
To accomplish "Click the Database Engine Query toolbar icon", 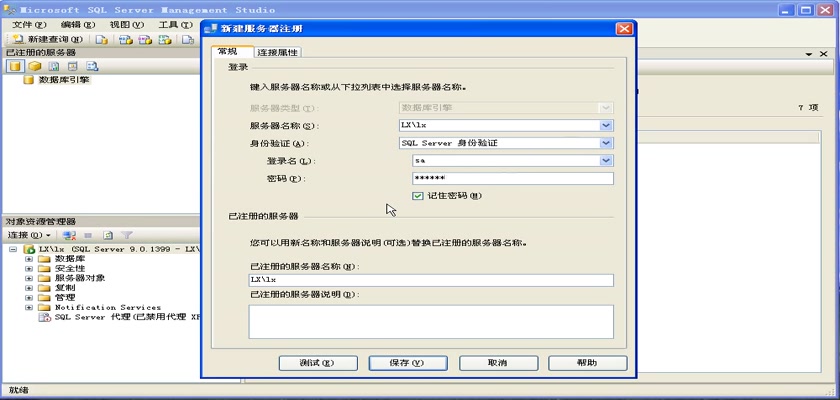I will pos(101,39).
